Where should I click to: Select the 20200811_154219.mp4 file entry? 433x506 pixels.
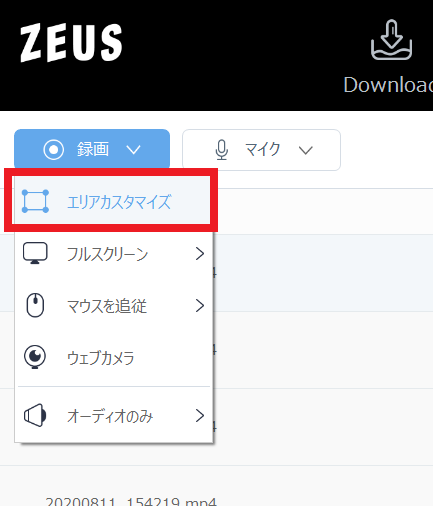click(x=131, y=501)
